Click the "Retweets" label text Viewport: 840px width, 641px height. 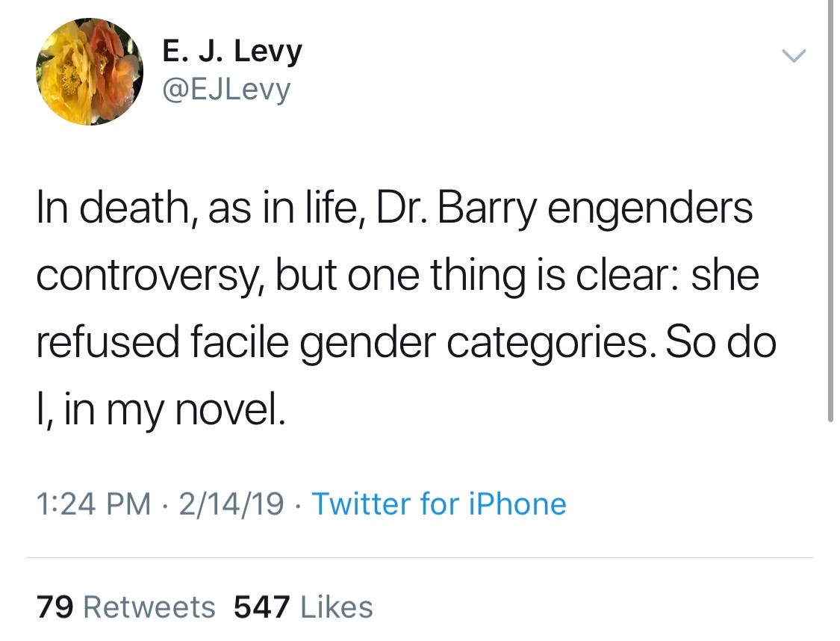point(149,607)
